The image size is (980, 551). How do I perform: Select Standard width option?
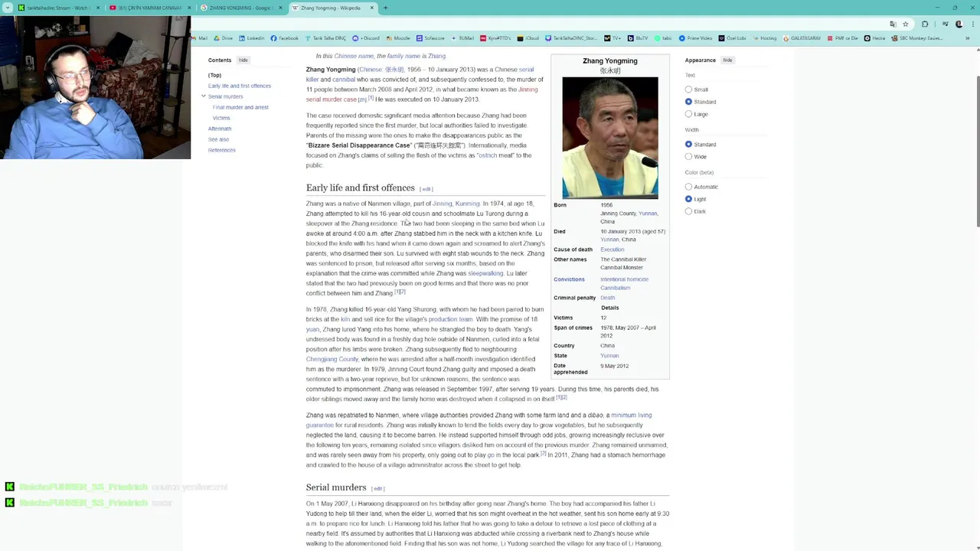(x=688, y=144)
